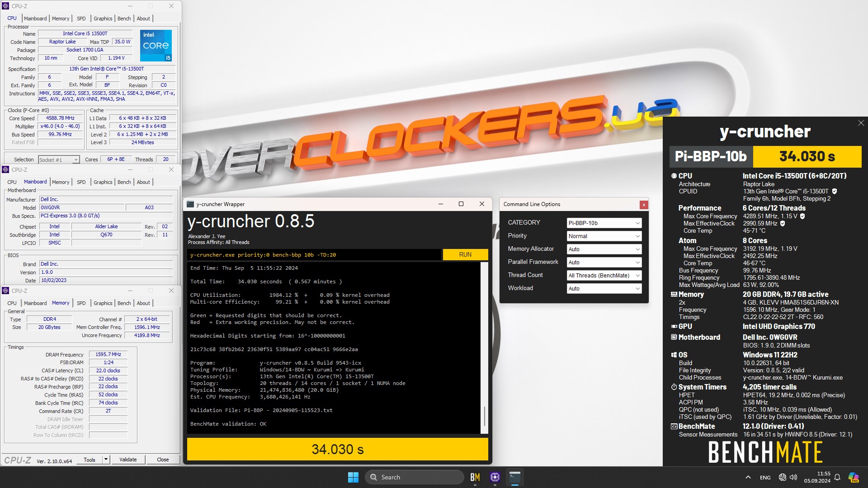This screenshot has height=488, width=868.
Task: Click the taskbar Search box
Action: [x=414, y=477]
